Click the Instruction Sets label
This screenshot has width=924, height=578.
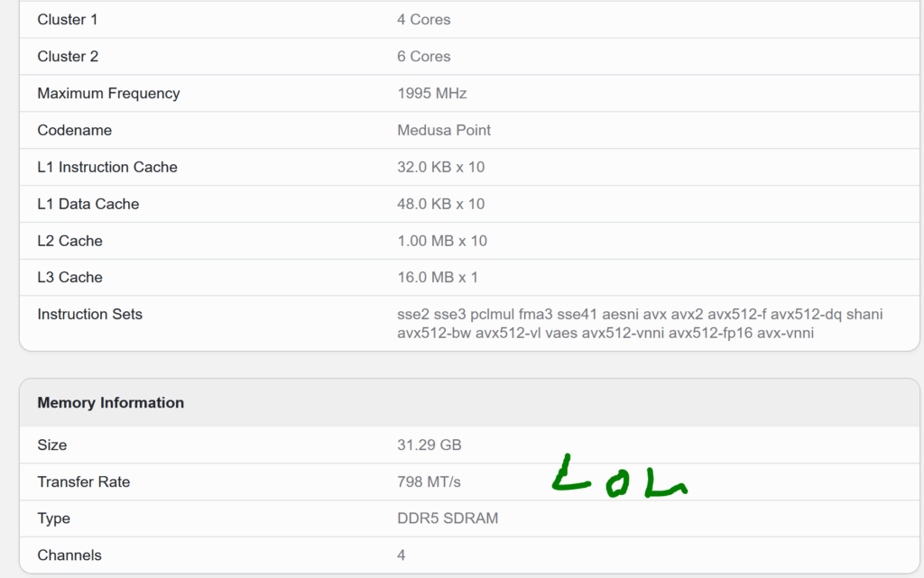click(89, 315)
